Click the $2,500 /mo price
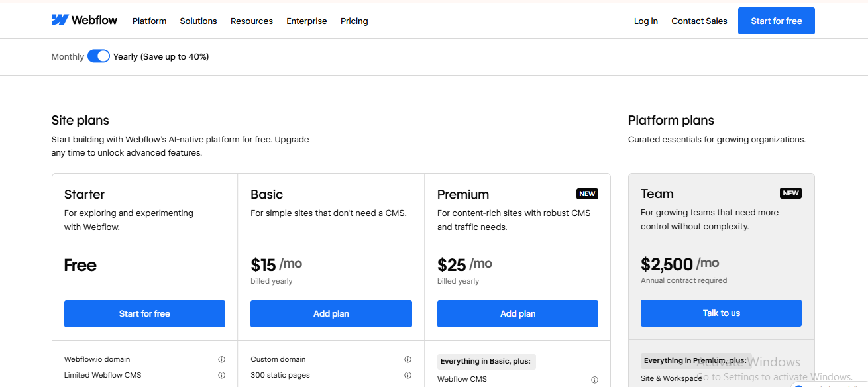The width and height of the screenshot is (868, 387). coord(680,264)
